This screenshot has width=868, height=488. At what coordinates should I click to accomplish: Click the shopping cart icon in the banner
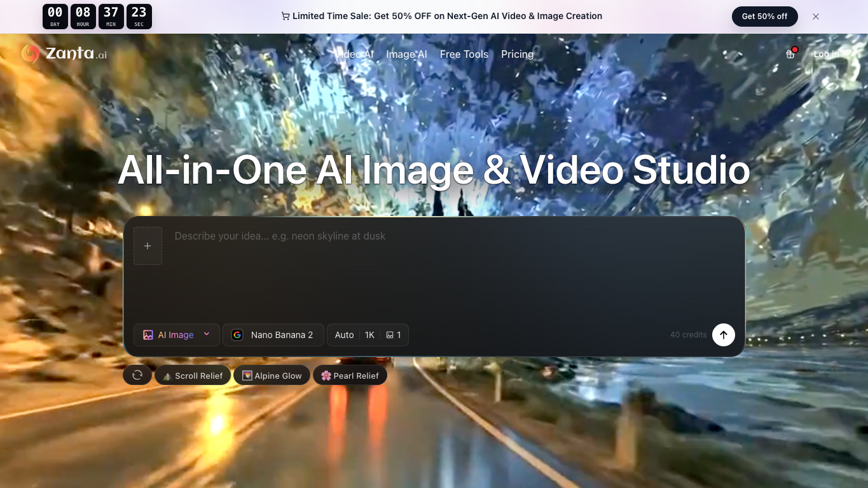coord(286,16)
